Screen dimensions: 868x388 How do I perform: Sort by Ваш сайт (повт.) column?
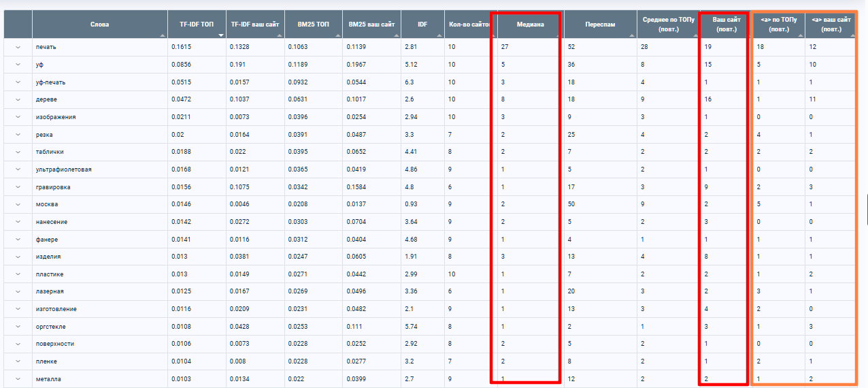pos(726,25)
